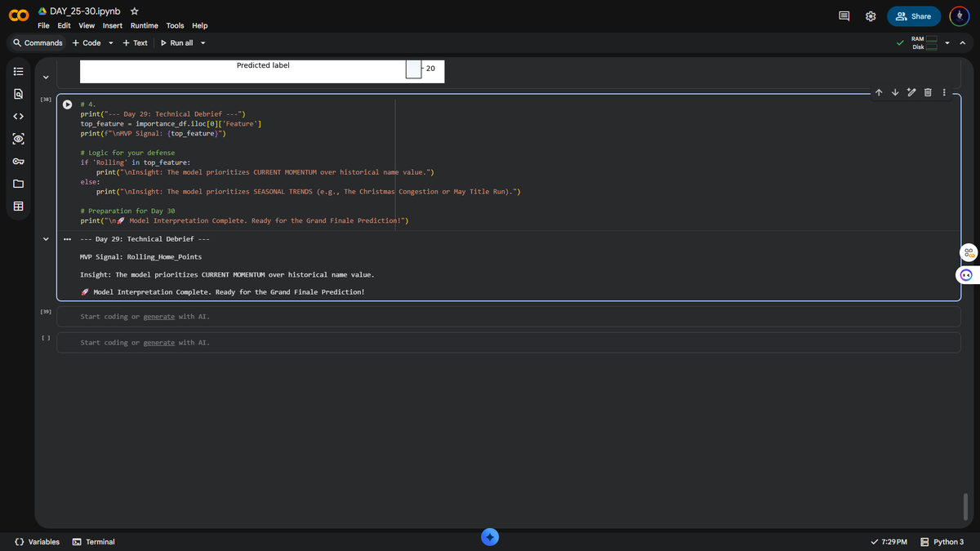Add a new Code cell
Screen dimensions: 980x551
click(87, 42)
